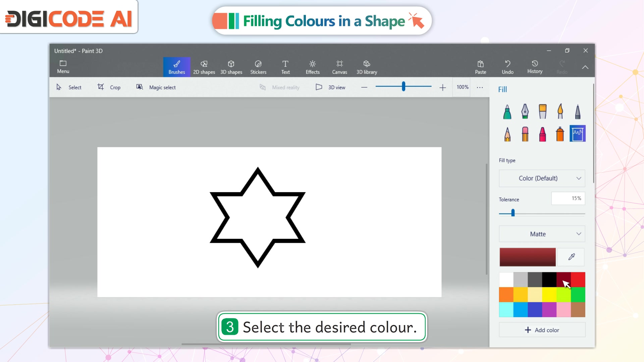The width and height of the screenshot is (644, 362).
Task: Choose the light grey swatch
Action: click(x=521, y=280)
